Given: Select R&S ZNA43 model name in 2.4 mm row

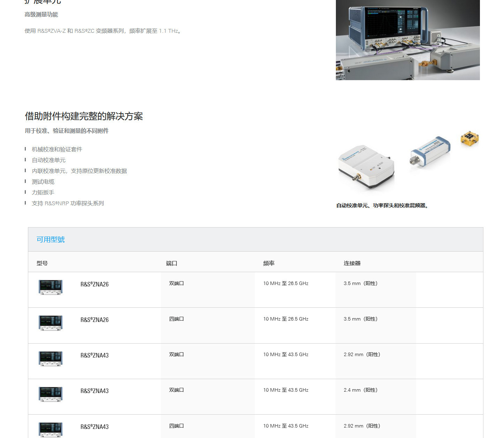Looking at the screenshot, I should (x=95, y=391).
